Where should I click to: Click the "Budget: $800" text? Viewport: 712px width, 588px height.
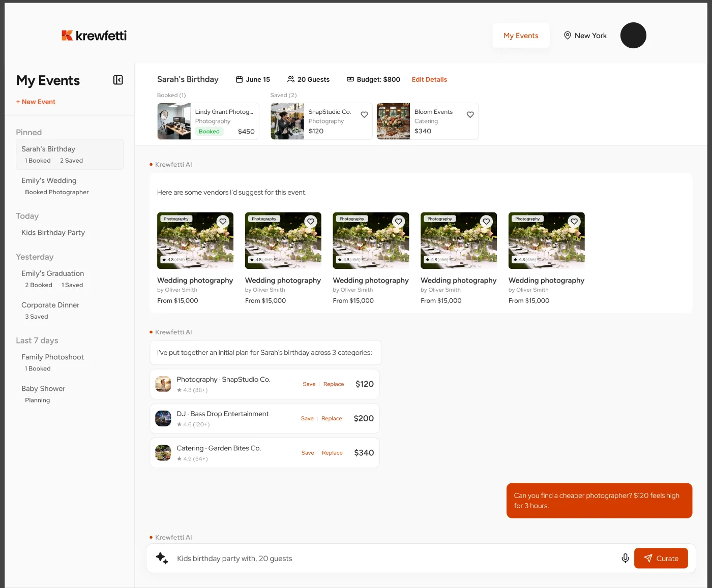coord(378,79)
